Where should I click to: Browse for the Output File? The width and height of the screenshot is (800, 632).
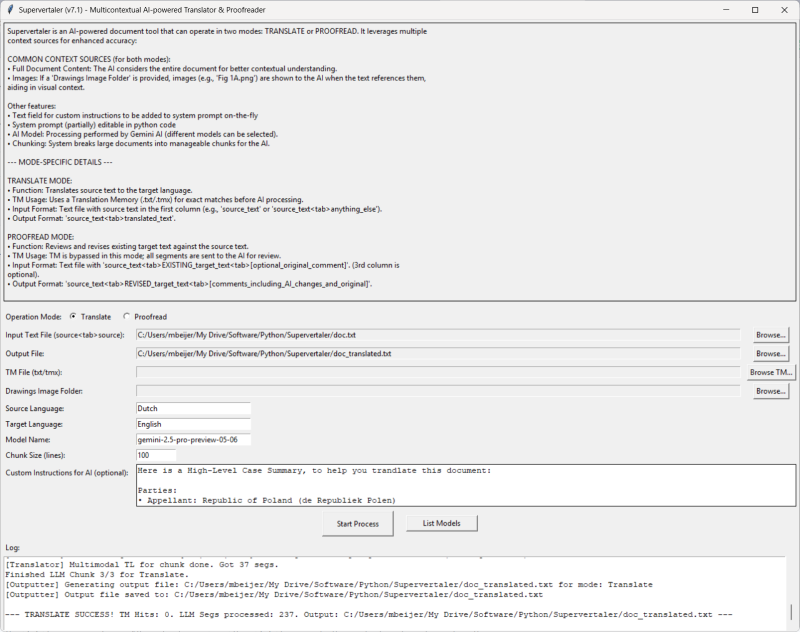pyautogui.click(x=770, y=353)
